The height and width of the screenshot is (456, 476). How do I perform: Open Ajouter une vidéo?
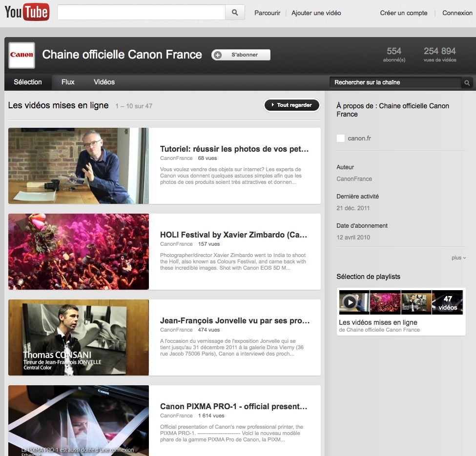(x=316, y=13)
